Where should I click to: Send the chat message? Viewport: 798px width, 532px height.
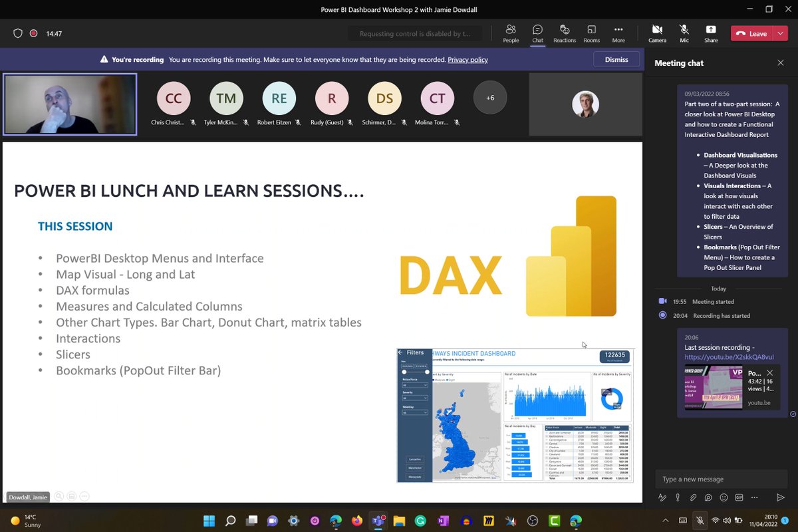click(x=781, y=497)
